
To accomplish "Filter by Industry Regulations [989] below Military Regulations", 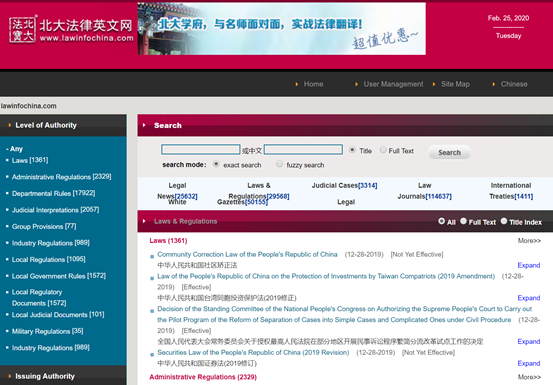I will pyautogui.click(x=51, y=348).
